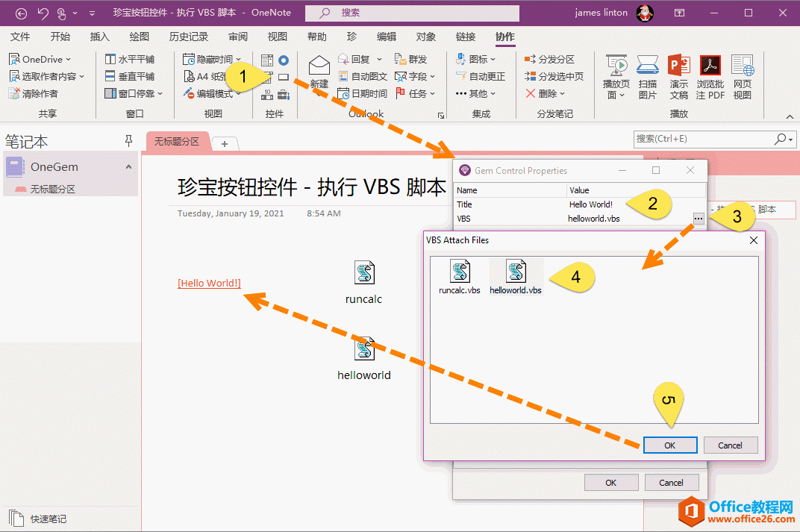Click the 搜索(Ctrl+E) page search field
The height and width of the screenshot is (532, 800).
tap(714, 139)
